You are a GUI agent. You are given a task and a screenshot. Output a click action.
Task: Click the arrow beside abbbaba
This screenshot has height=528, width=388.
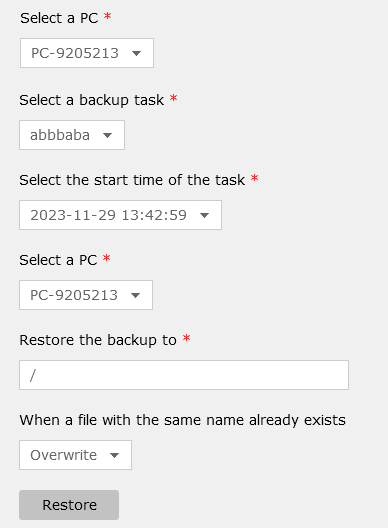tap(107, 135)
